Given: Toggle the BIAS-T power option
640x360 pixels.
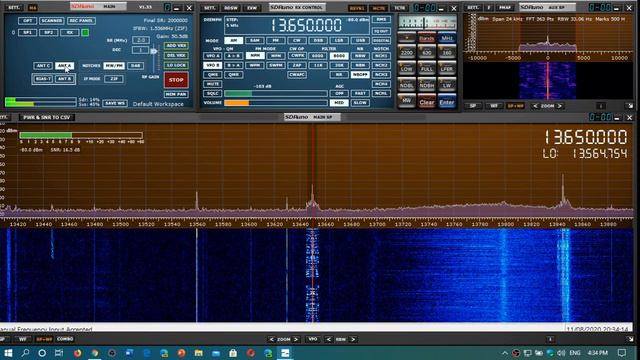Looking at the screenshot, I should point(43,78).
